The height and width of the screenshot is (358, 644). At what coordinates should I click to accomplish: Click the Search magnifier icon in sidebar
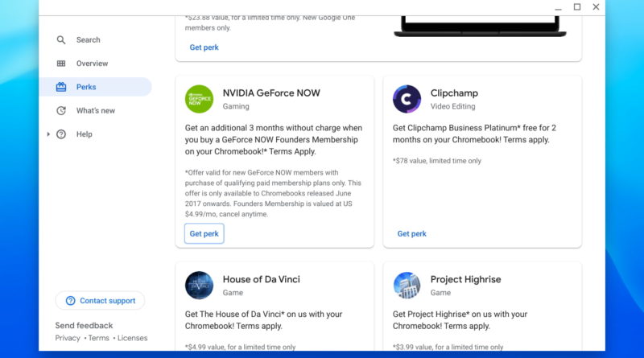click(x=61, y=40)
